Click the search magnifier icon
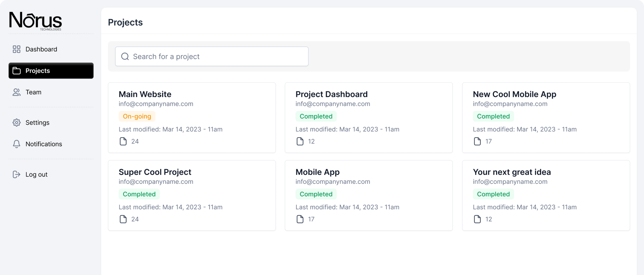 tap(125, 56)
